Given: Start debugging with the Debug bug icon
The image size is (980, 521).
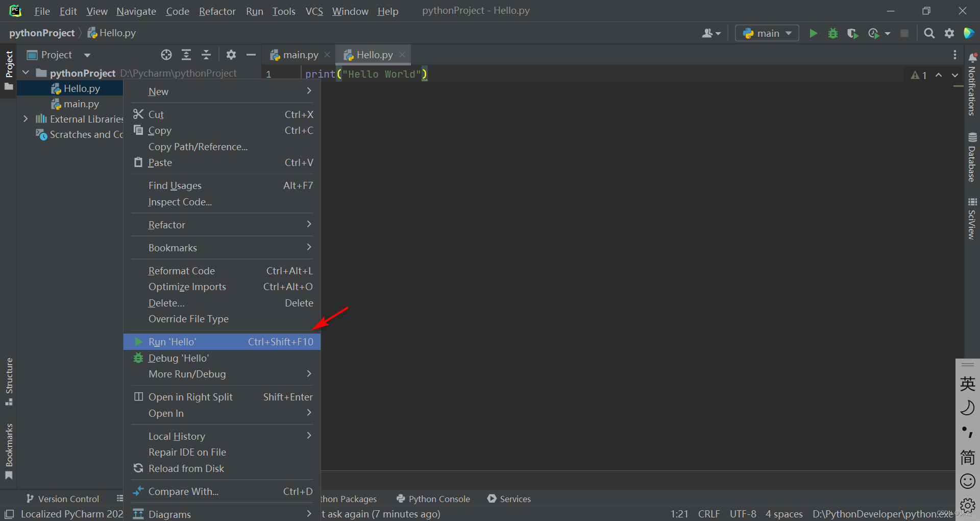Looking at the screenshot, I should pos(833,33).
